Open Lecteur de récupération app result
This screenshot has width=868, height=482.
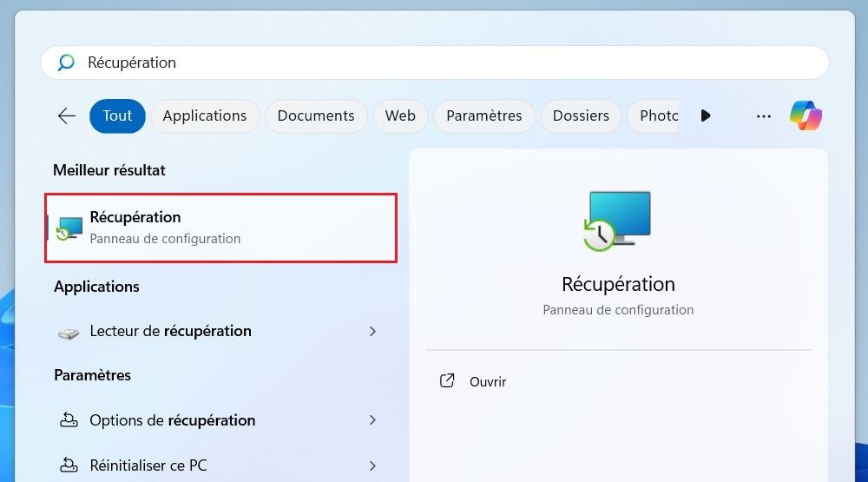coord(220,331)
